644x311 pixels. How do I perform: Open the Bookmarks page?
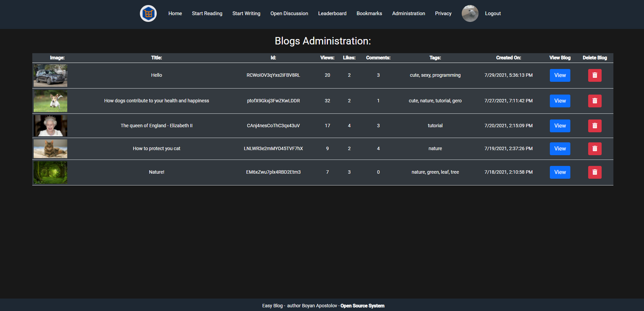click(369, 13)
